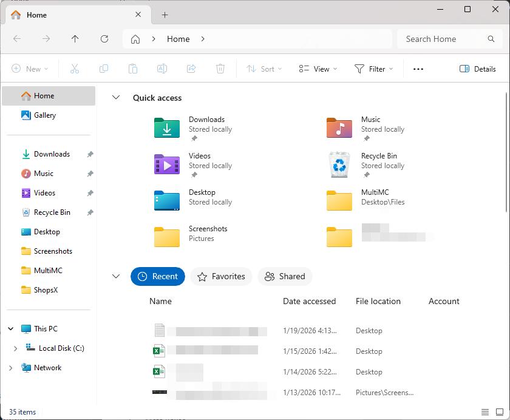The image size is (510, 420).
Task: Click the New button
Action: click(29, 69)
